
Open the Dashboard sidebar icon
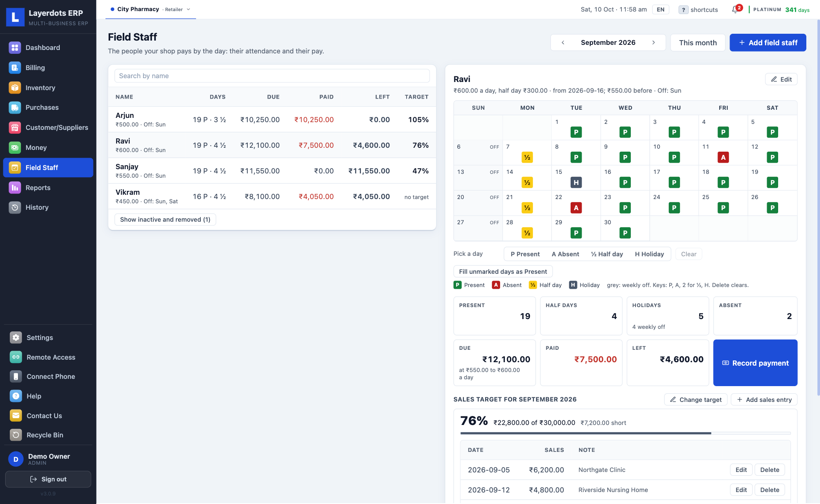(15, 48)
